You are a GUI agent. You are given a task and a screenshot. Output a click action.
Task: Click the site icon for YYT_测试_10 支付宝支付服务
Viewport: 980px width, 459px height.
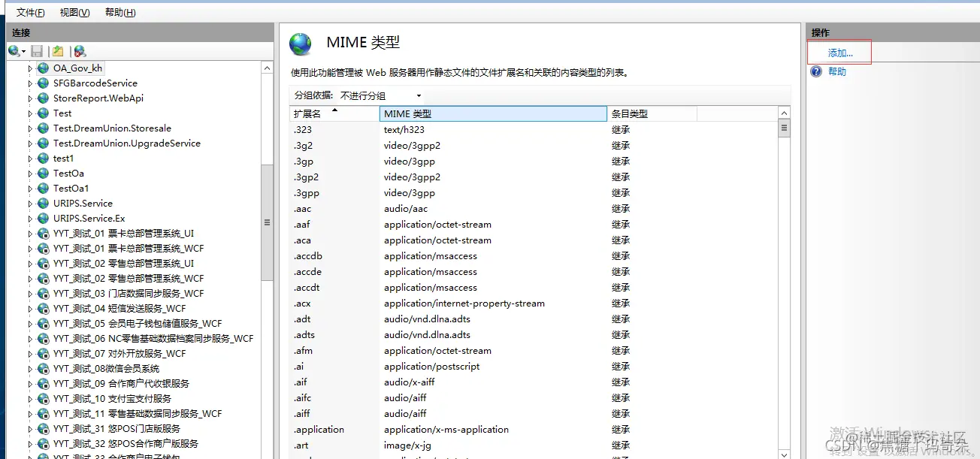coord(43,398)
